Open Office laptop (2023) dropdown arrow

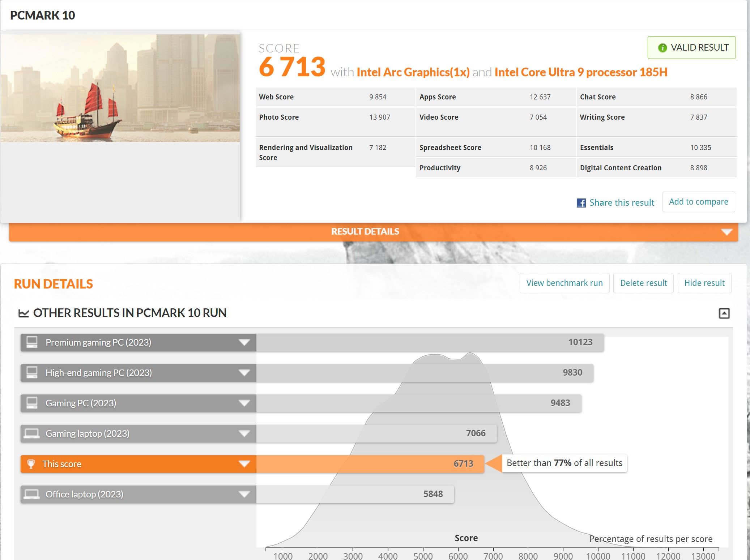pyautogui.click(x=244, y=494)
